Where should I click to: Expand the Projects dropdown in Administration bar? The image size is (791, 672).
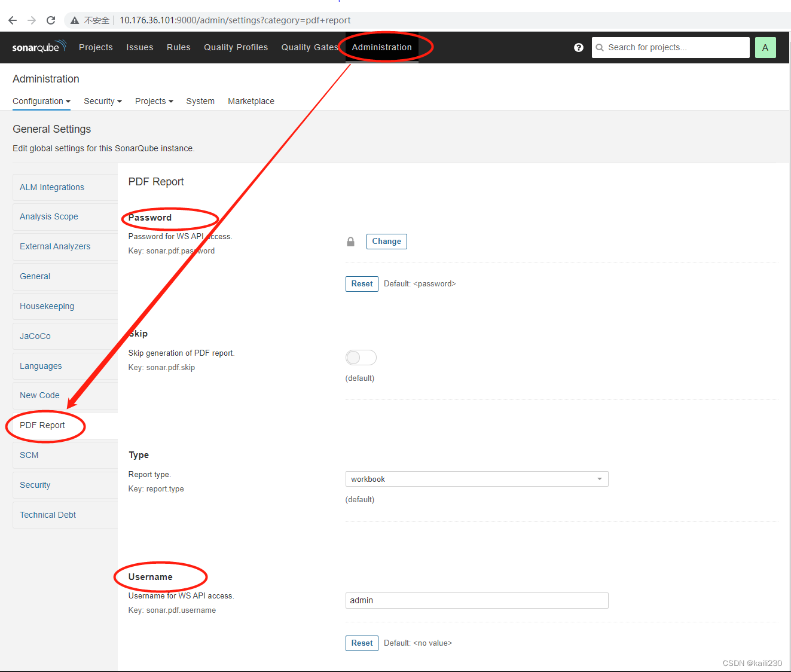154,101
